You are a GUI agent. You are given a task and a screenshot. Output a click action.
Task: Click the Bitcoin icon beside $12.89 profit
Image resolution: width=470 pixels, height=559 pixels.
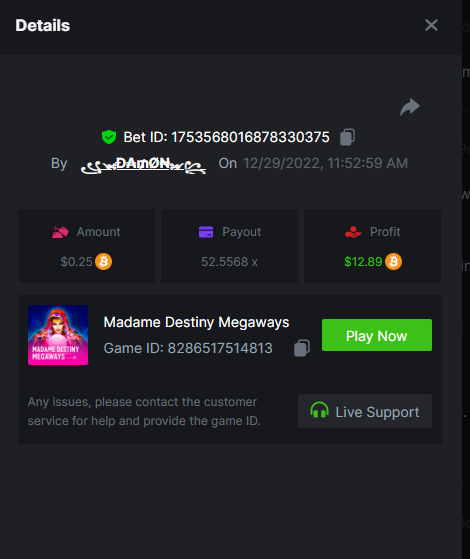(x=393, y=262)
